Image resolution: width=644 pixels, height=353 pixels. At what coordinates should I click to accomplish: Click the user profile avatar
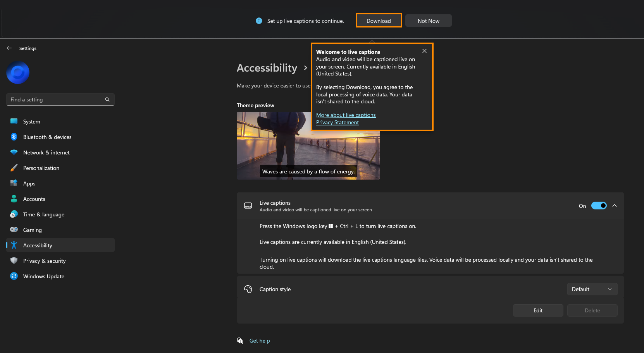pyautogui.click(x=18, y=72)
